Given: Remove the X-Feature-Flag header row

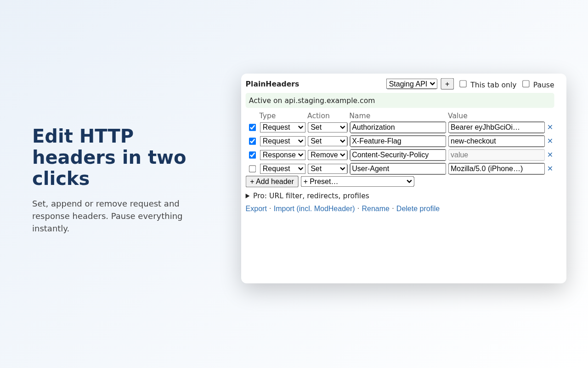Looking at the screenshot, I should 550,141.
